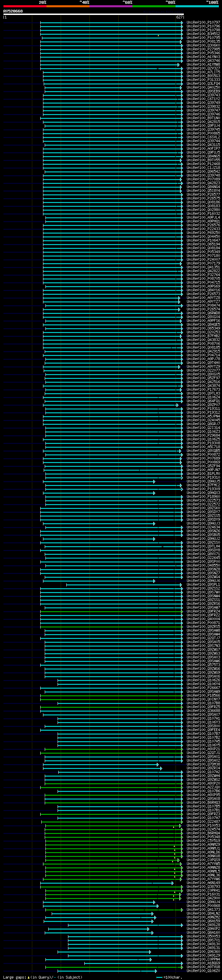Click label UniRef100_Q9ZRS5

pos(203,626)
